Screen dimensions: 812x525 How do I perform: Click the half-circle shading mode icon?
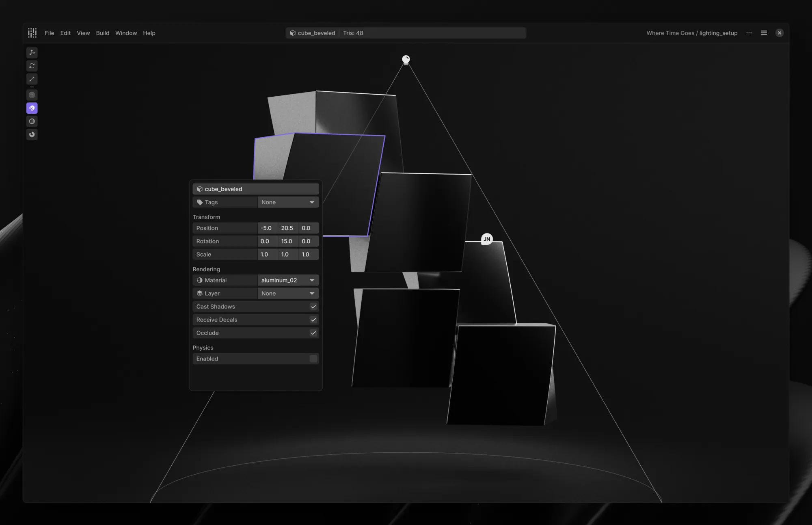point(32,121)
